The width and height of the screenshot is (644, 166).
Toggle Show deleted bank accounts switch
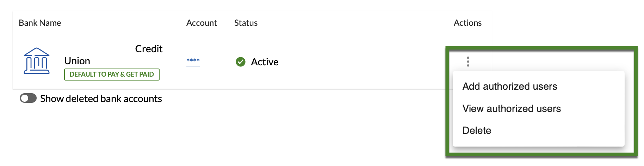pyautogui.click(x=28, y=98)
